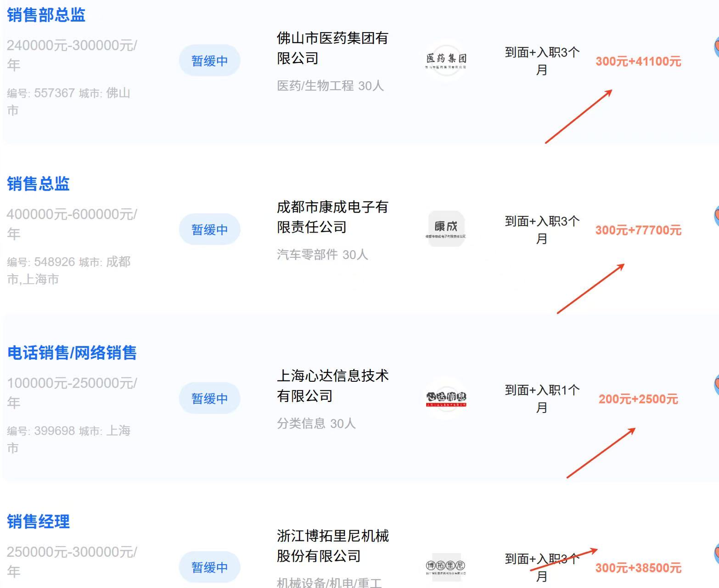Viewport: 719px width, 588px height.
Task: Open the 销售总监 job title link
Action: 38,184
